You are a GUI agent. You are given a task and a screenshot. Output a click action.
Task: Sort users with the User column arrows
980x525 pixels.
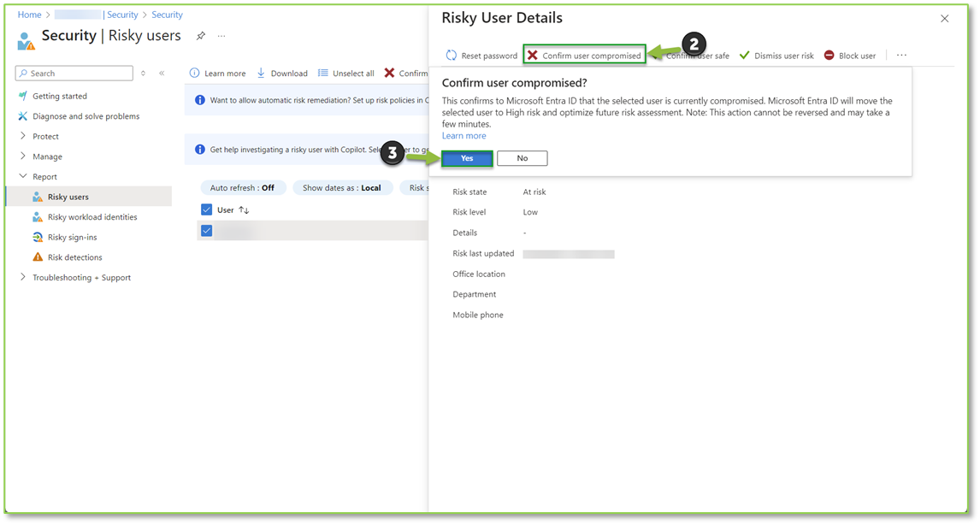243,209
